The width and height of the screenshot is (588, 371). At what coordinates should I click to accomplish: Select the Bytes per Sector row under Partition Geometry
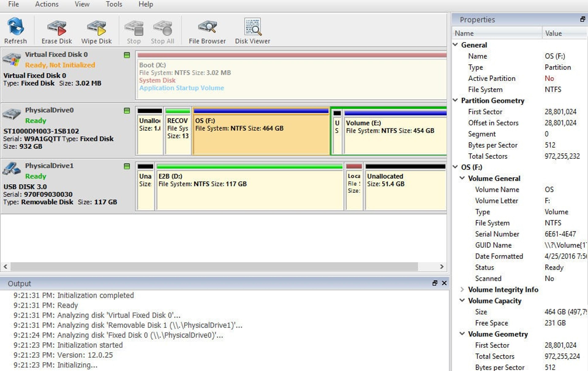(x=520, y=145)
